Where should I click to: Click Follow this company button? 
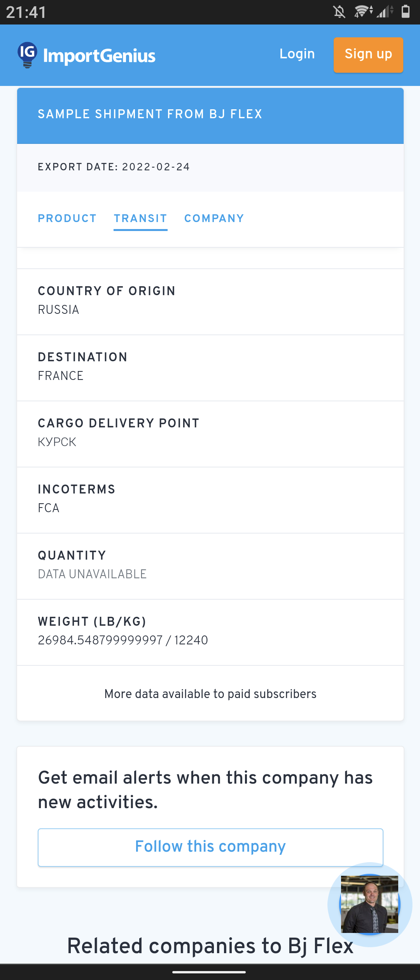pos(210,847)
